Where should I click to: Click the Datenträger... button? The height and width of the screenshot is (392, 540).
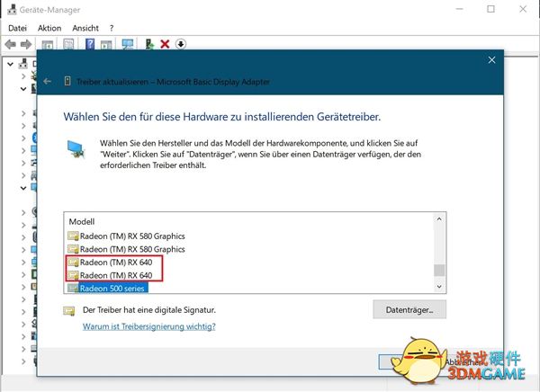point(409,310)
